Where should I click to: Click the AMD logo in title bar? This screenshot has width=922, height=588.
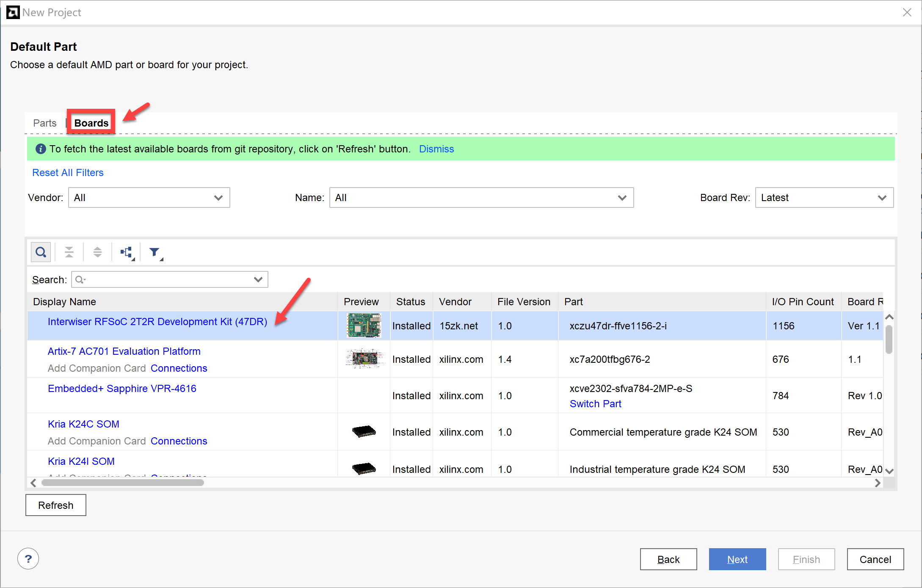tap(13, 12)
